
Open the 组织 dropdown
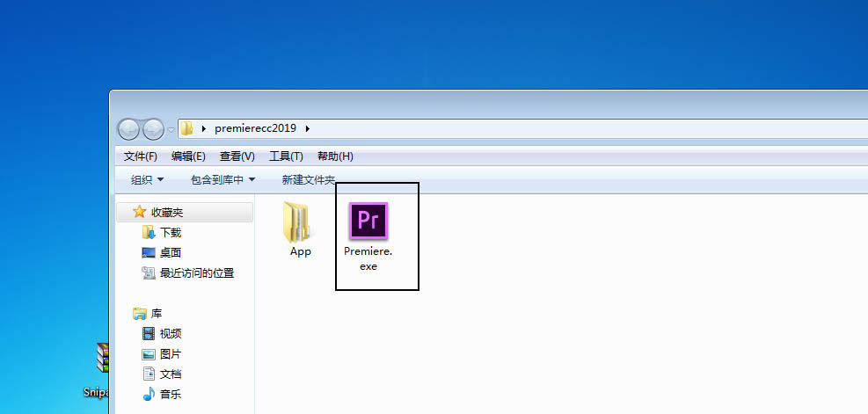point(147,180)
